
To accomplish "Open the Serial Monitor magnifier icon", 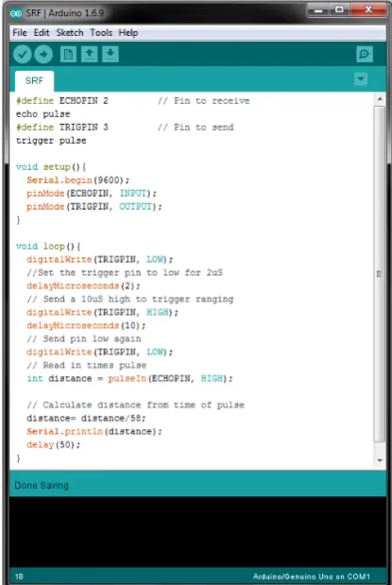I will (x=364, y=55).
